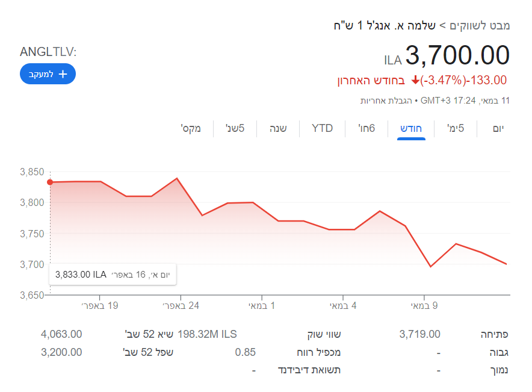Click the red down-arrow change indicator
Image resolution: width=532 pixels, height=392 pixels.
[415, 80]
